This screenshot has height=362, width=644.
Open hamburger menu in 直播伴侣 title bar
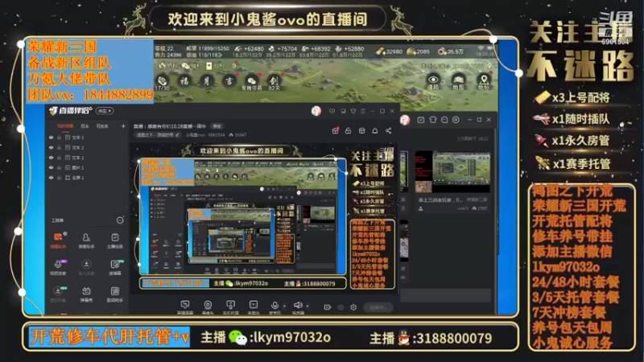(363, 111)
